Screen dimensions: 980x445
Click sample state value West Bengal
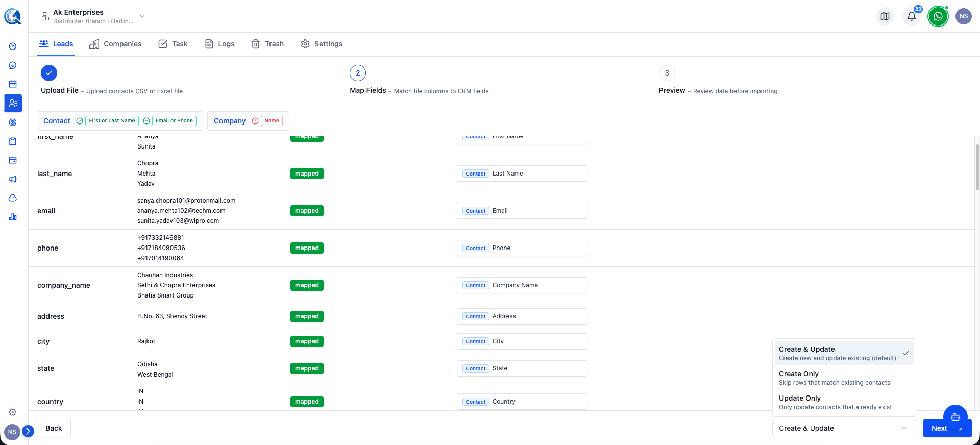155,375
